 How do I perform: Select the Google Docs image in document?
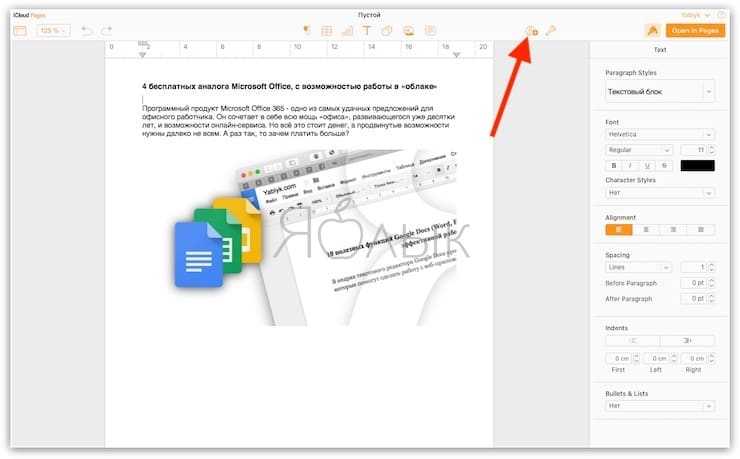tap(315, 238)
